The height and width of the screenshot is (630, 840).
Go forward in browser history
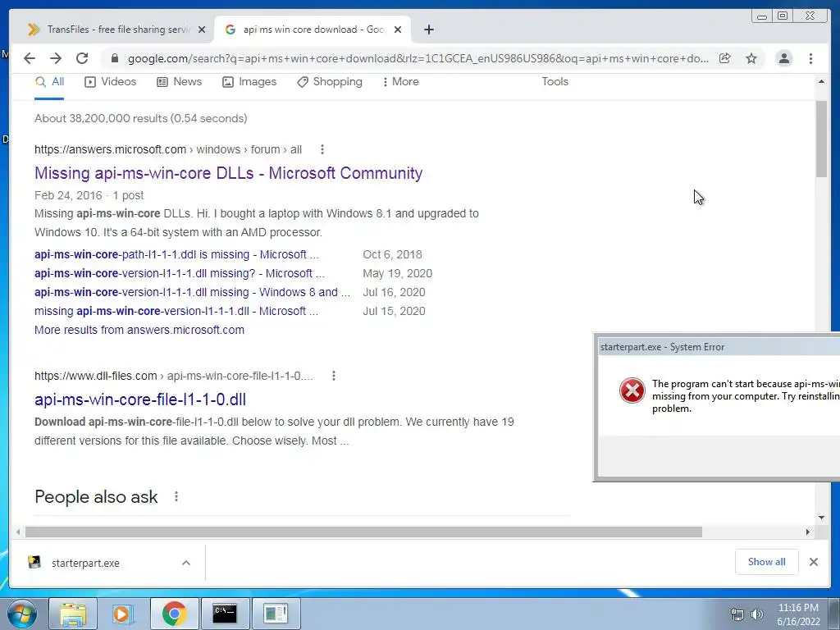click(56, 58)
